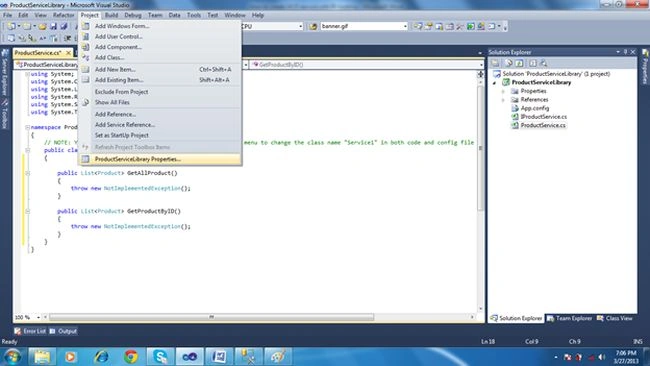
Task: Open the Output tab
Action: point(63,331)
